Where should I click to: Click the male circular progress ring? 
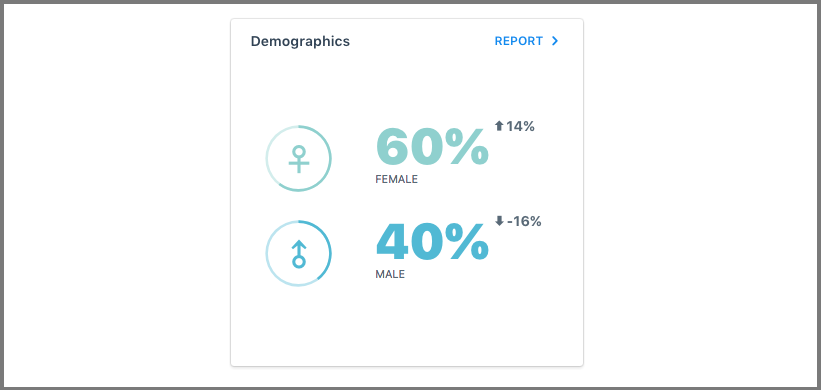pos(298,253)
